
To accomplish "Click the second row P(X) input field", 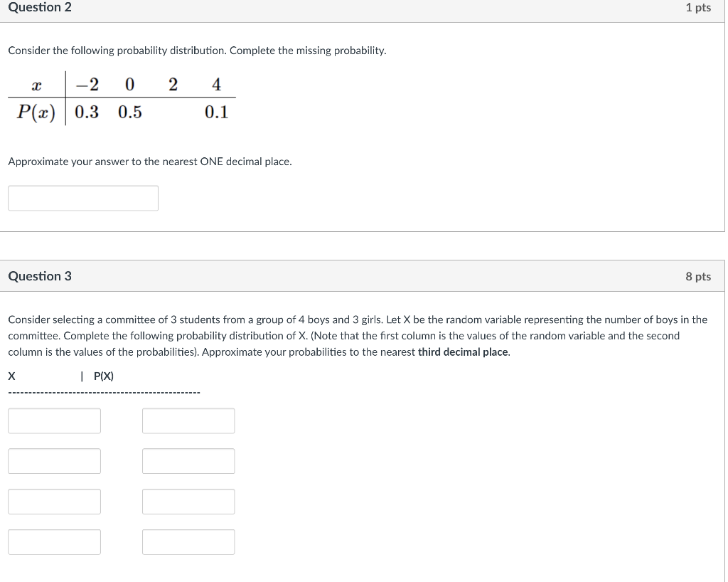I will pos(188,460).
